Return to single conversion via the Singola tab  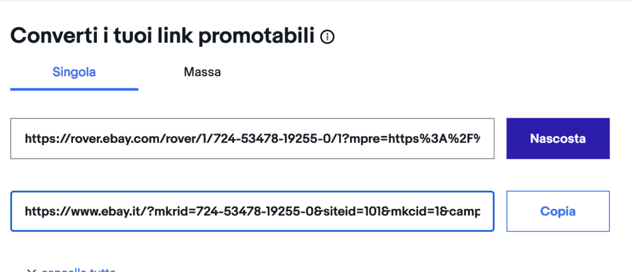click(x=74, y=72)
